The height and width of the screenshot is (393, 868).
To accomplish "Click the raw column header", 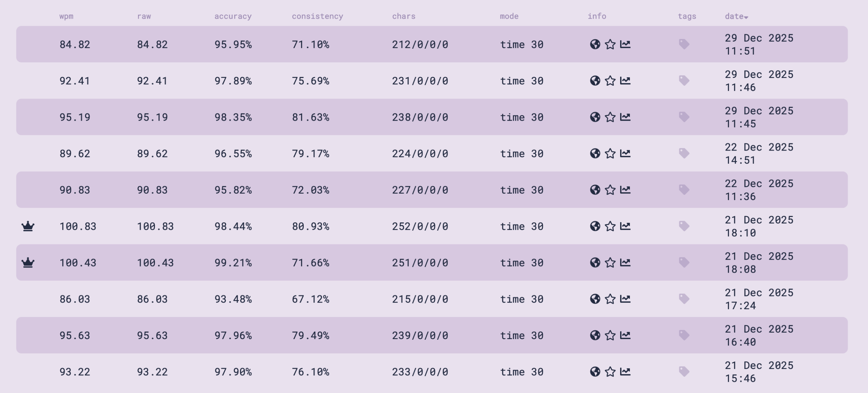I will pos(144,16).
